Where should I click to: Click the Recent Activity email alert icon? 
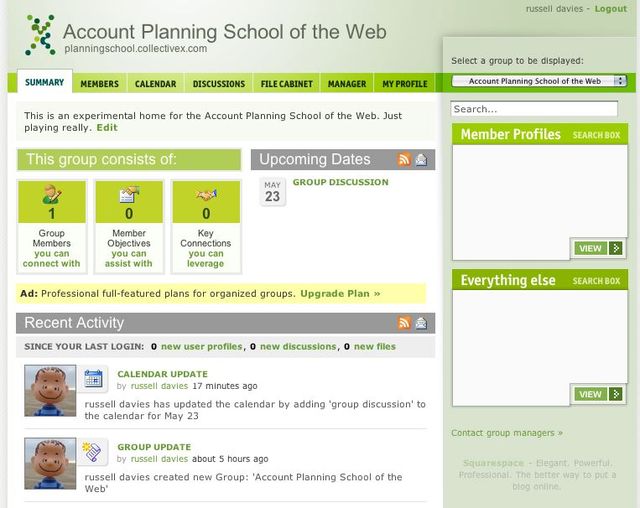[421, 323]
